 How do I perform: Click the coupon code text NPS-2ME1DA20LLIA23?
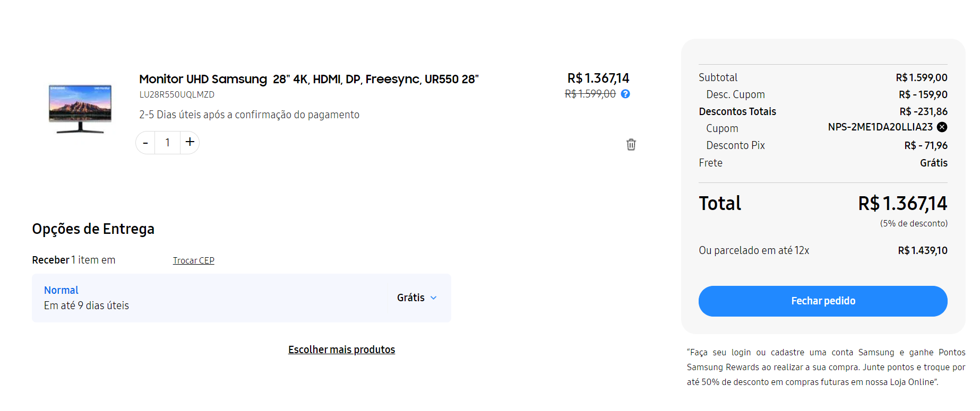click(880, 127)
